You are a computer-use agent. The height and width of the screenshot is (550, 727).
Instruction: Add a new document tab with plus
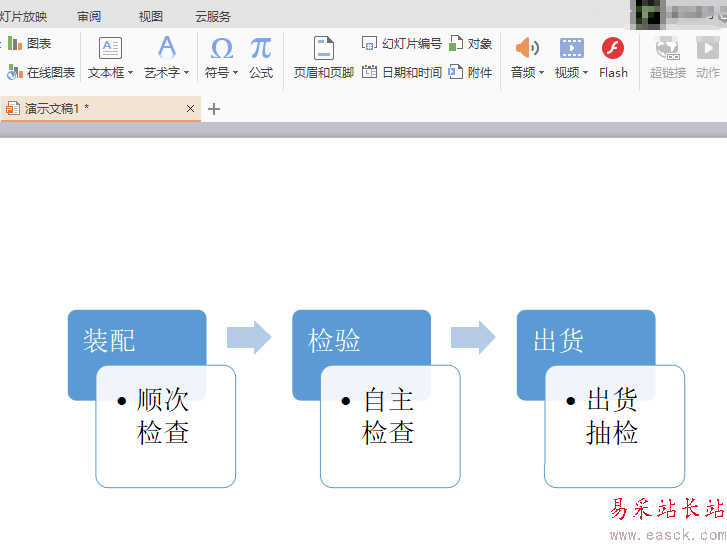click(x=214, y=109)
